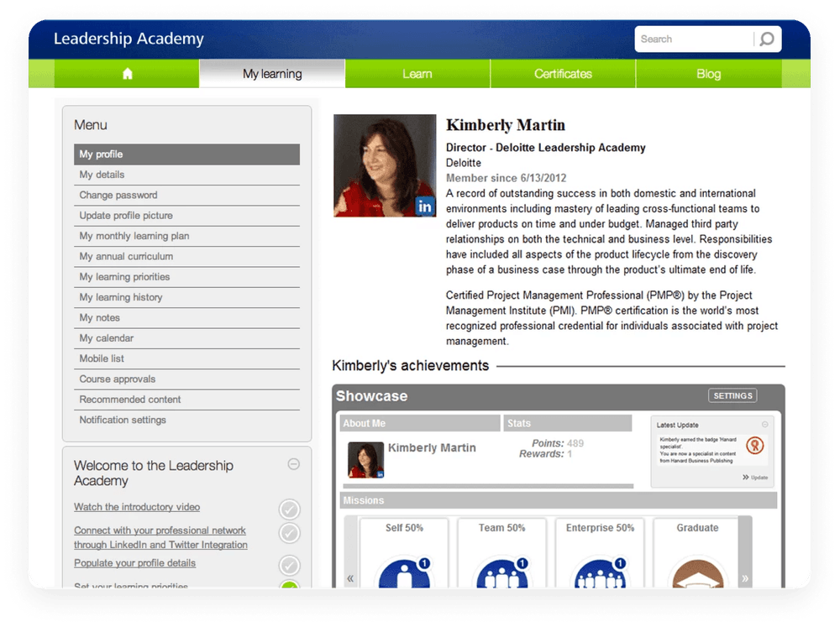Open the Enterprise 50% mission icon
This screenshot has height=627, width=840.
pyautogui.click(x=600, y=573)
